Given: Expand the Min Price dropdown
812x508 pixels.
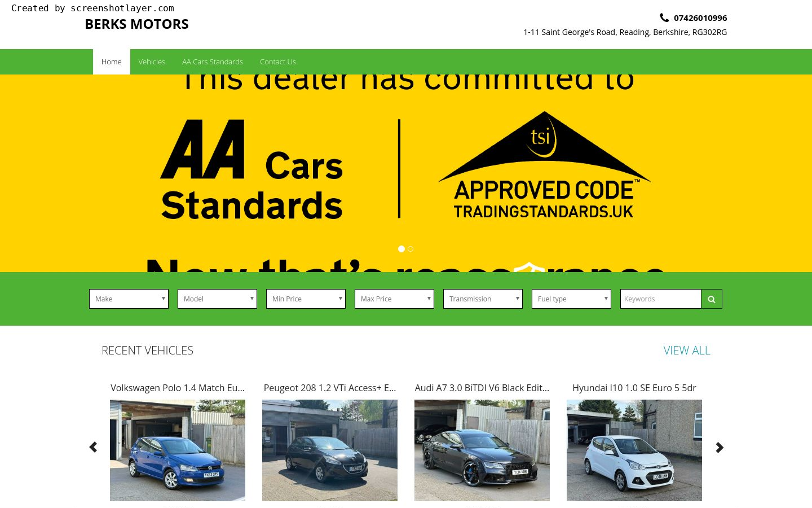Looking at the screenshot, I should click(x=306, y=299).
